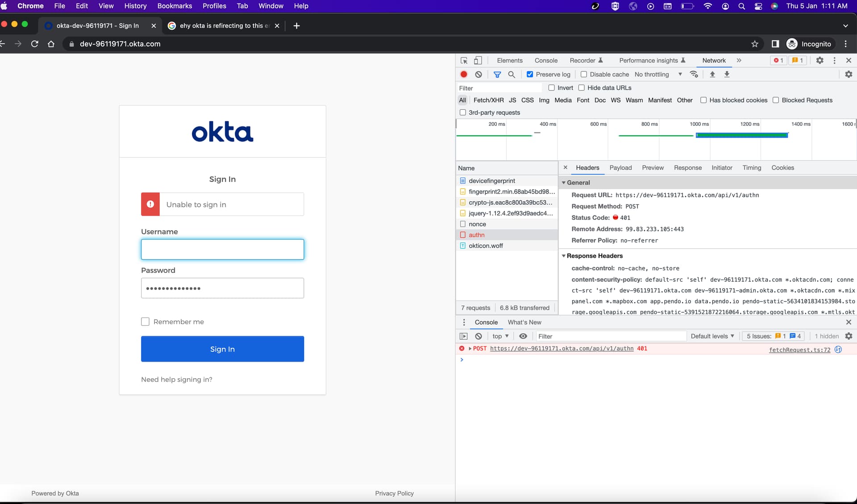The height and width of the screenshot is (504, 857).
Task: Open the Default levels dropdown
Action: pos(712,336)
